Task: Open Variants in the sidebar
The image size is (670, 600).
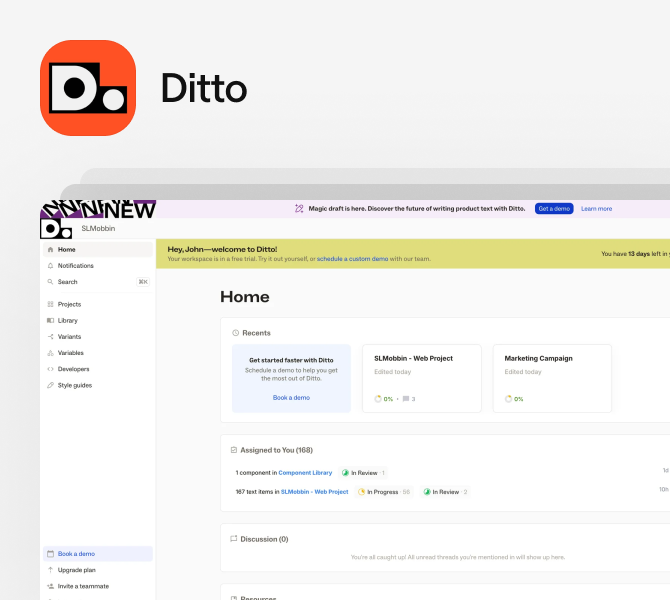Action: point(98,337)
